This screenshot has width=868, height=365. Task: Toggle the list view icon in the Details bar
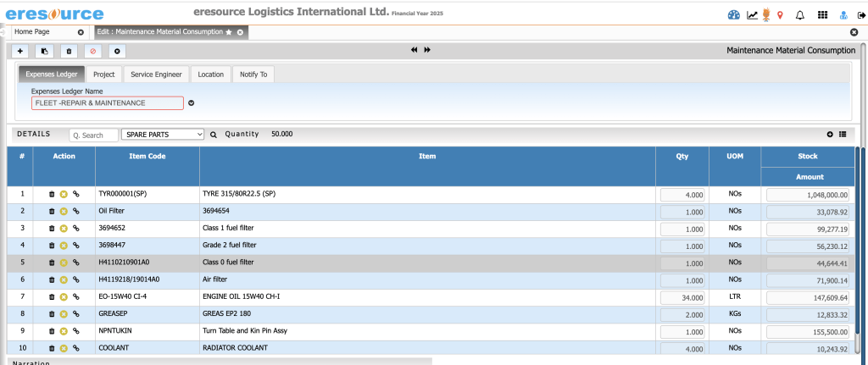click(x=843, y=134)
